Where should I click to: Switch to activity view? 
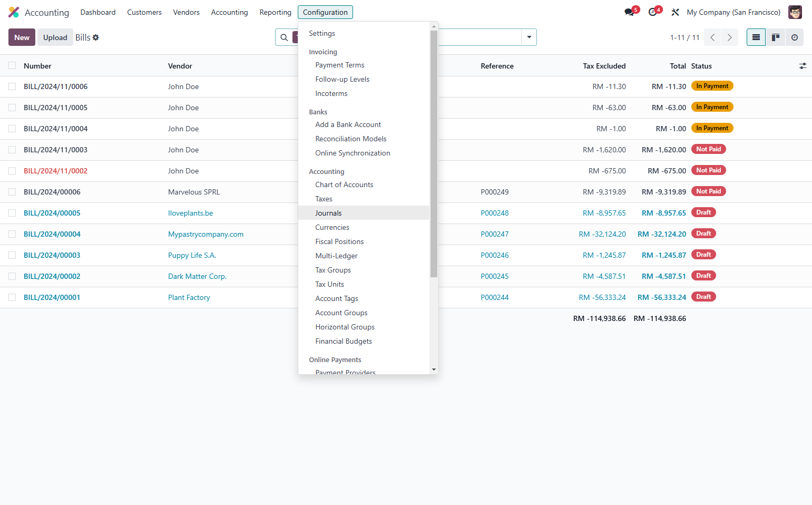tap(795, 37)
